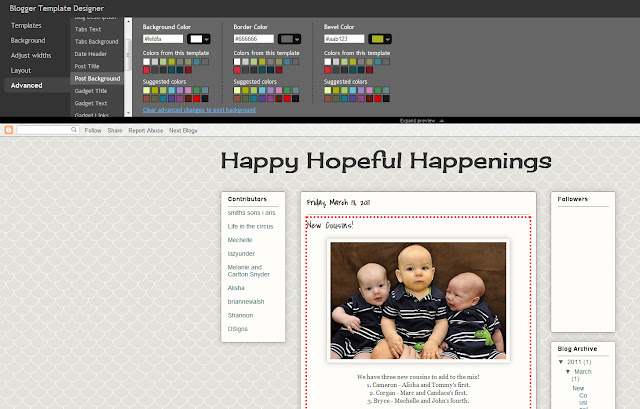Click the three babies photo in the post
This screenshot has height=409, width=640.
[x=418, y=301]
